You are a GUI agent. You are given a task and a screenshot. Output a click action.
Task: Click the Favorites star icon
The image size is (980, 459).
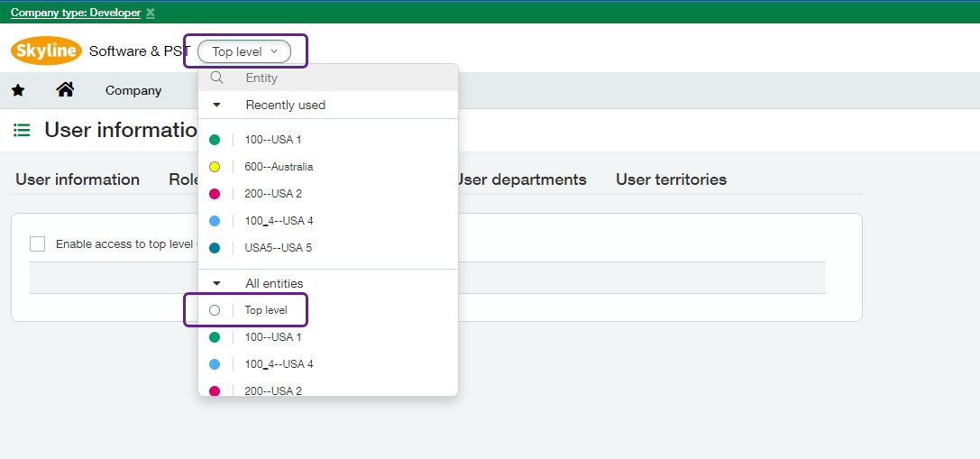click(x=18, y=90)
